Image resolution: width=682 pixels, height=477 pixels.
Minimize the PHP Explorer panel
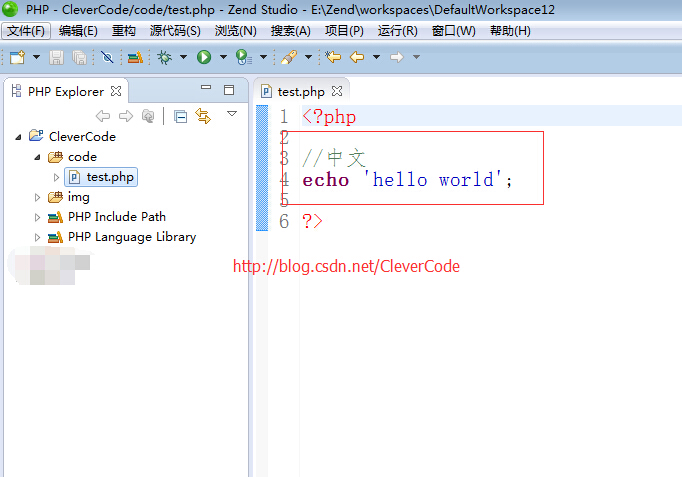(x=206, y=88)
